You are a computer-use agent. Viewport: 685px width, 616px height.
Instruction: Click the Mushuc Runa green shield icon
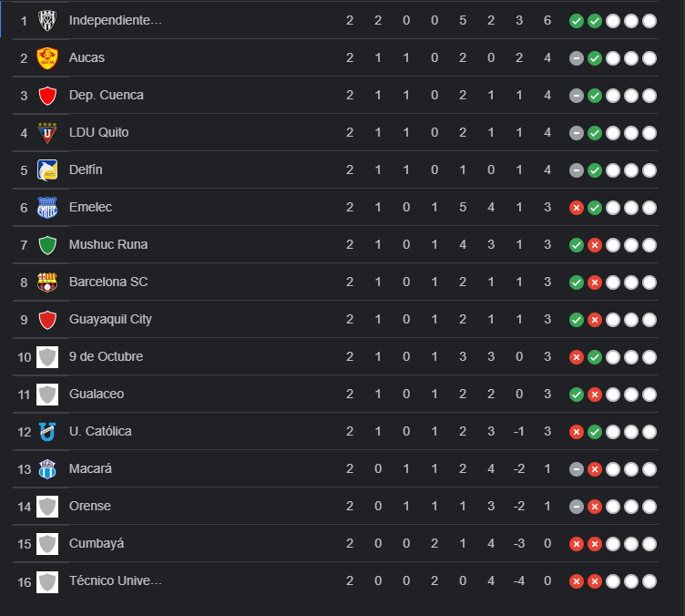[47, 244]
